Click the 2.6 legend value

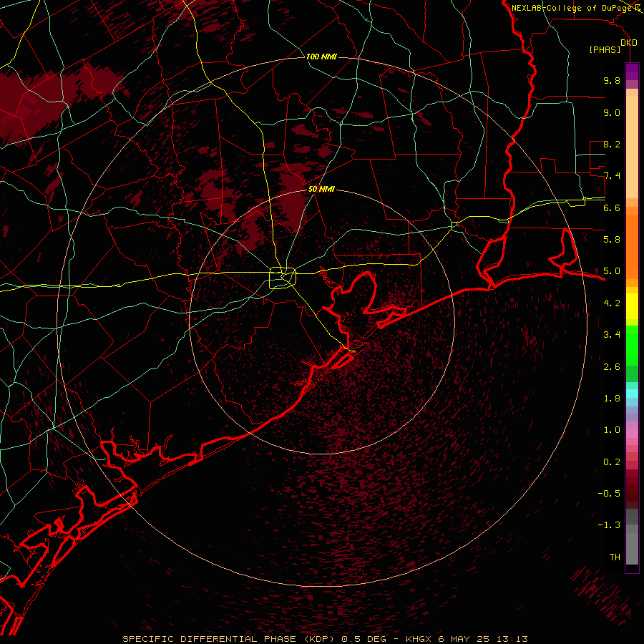point(612,366)
